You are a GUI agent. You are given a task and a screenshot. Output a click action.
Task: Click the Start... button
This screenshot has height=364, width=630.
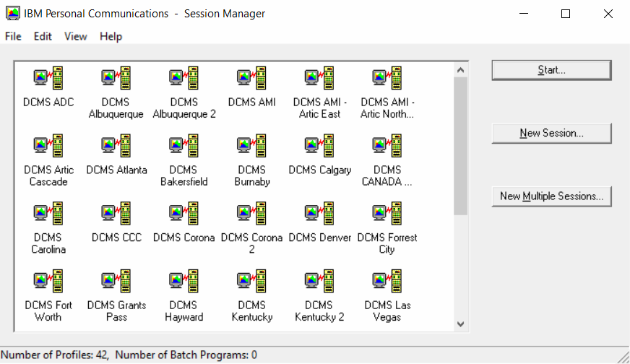click(552, 70)
